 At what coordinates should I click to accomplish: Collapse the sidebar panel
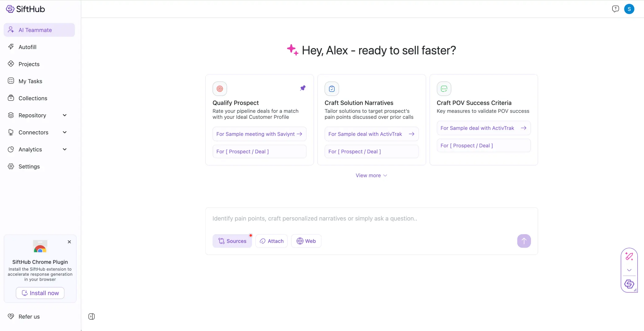pyautogui.click(x=91, y=317)
